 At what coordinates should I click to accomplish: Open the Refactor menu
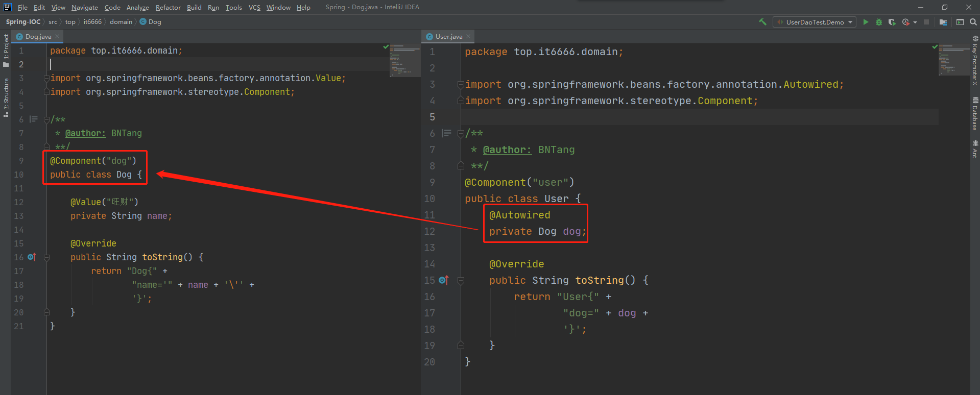point(168,7)
